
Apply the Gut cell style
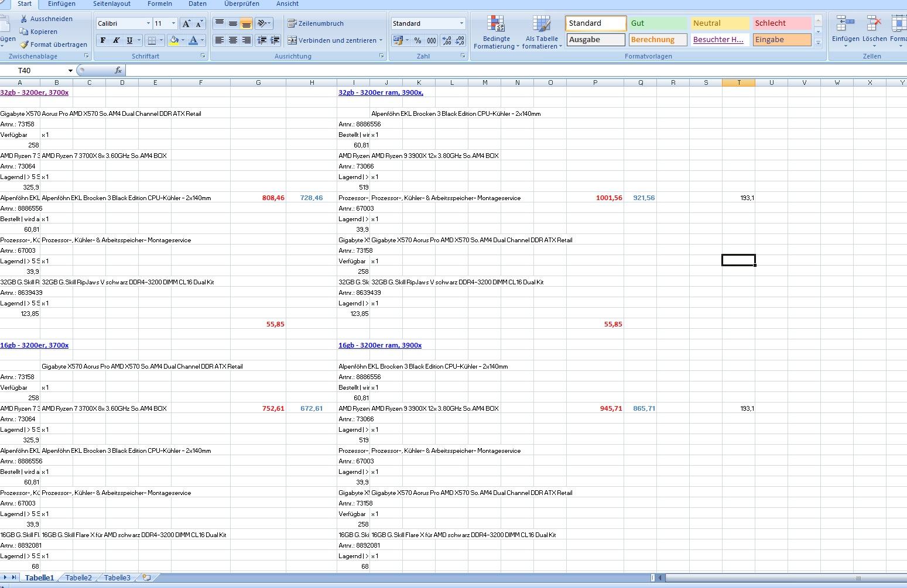pos(658,23)
